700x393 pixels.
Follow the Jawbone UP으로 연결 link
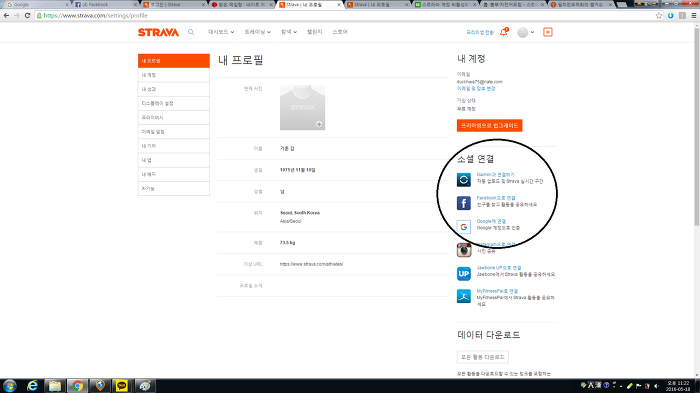tap(499, 268)
